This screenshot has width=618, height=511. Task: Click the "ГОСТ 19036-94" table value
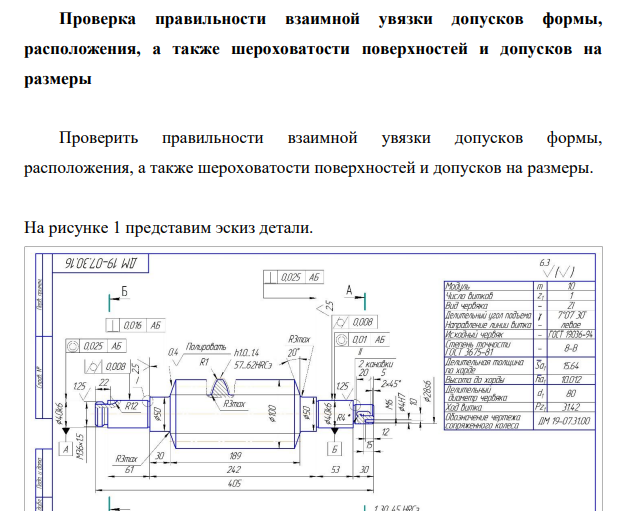571,334
